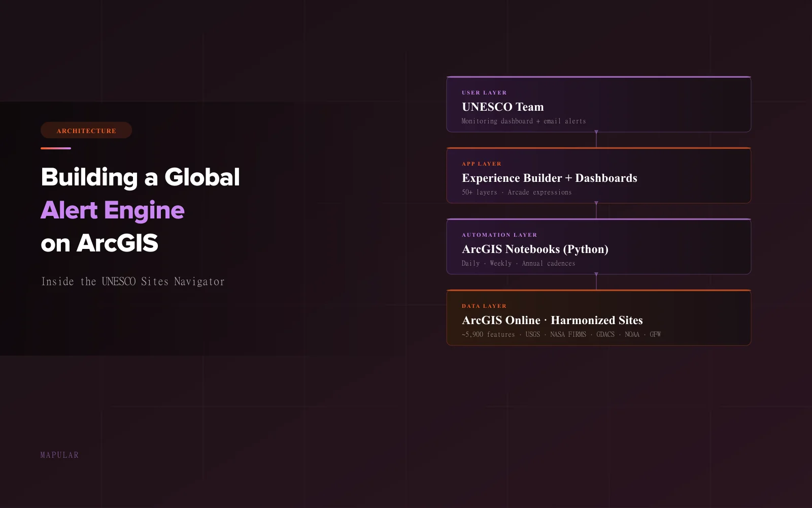
Task: Select the ArcGIS Notebooks (Python) card
Action: tap(599, 246)
